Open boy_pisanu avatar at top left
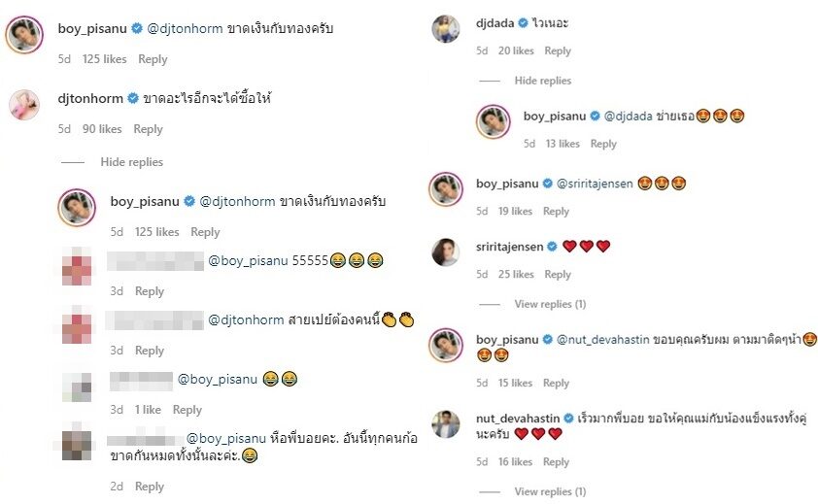This screenshot has height=504, width=818. coord(24,35)
